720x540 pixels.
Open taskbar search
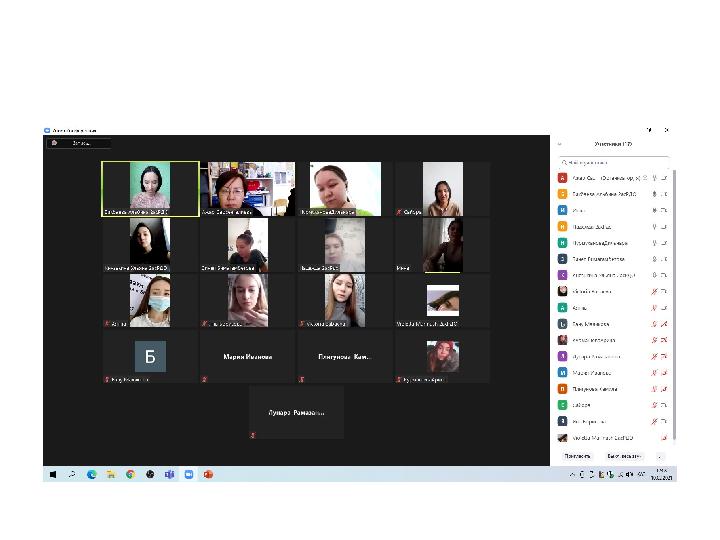pyautogui.click(x=72, y=474)
